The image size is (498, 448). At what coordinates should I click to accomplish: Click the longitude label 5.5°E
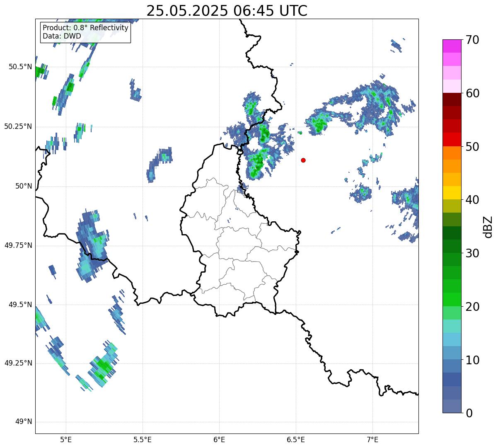pos(143,440)
